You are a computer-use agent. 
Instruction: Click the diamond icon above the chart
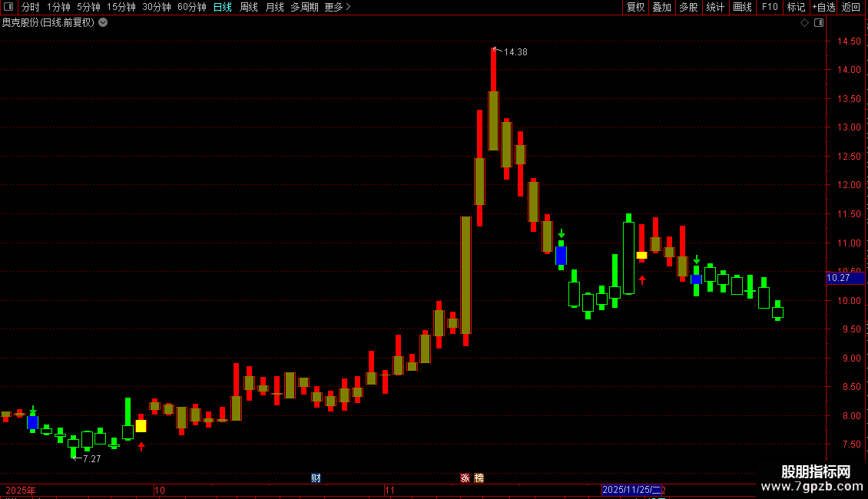[805, 23]
